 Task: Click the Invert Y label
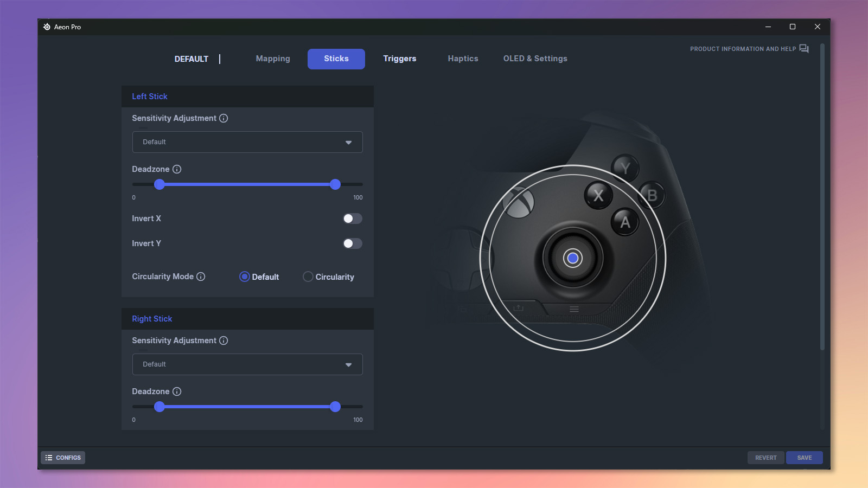tap(146, 243)
